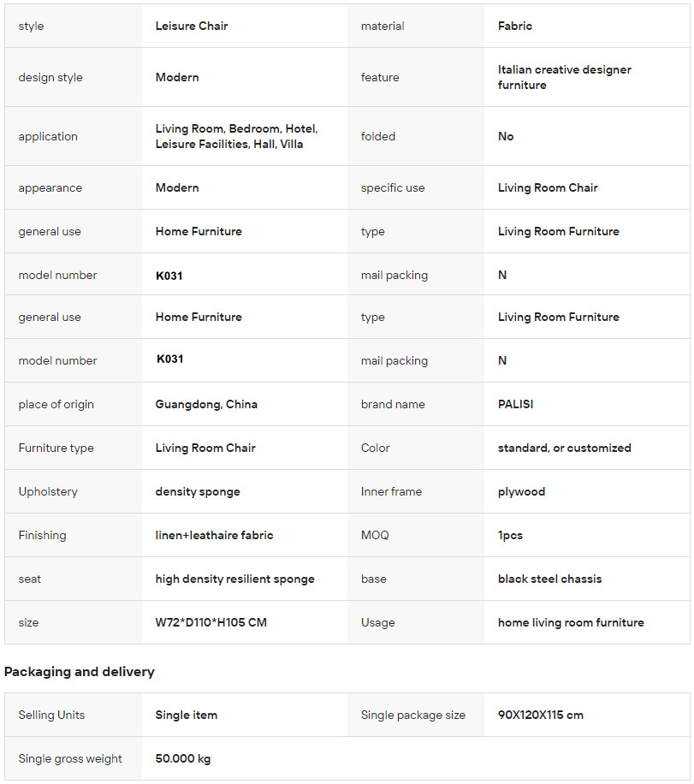Image resolution: width=694 pixels, height=784 pixels.
Task: Select the Guangdong, China origin value
Action: point(206,404)
